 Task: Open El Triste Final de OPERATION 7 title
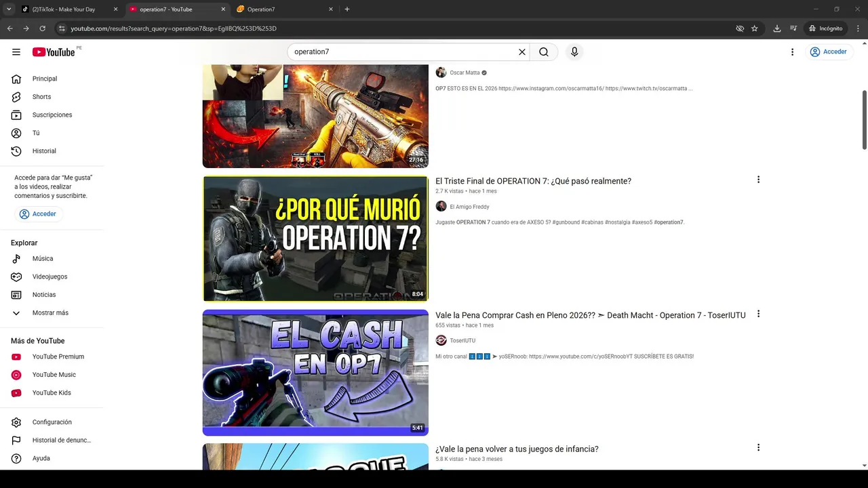coord(533,181)
